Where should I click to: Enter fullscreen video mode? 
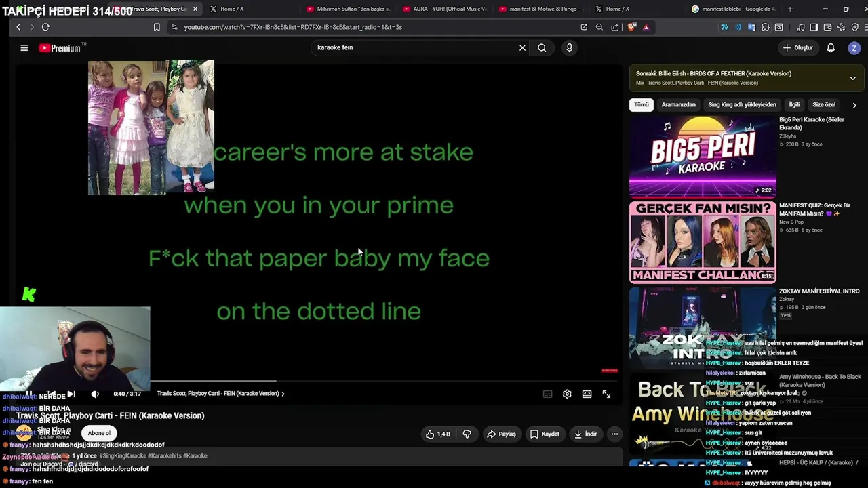tap(606, 394)
